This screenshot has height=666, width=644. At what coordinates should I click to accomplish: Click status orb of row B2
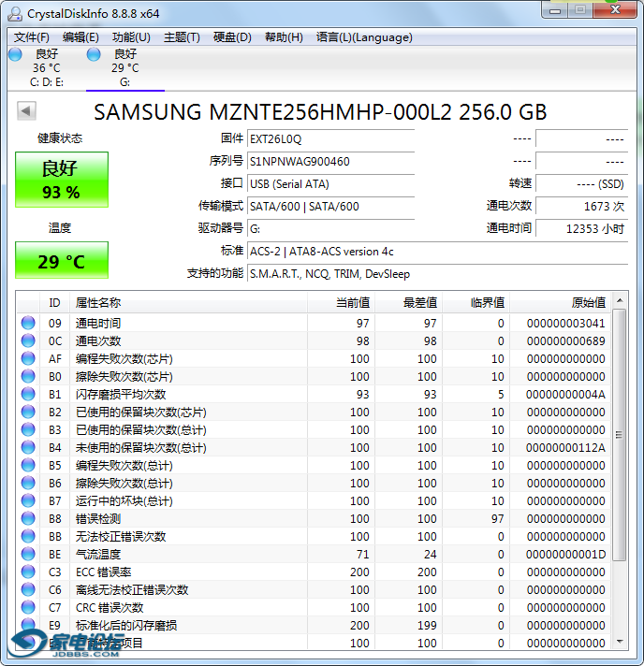[28, 412]
